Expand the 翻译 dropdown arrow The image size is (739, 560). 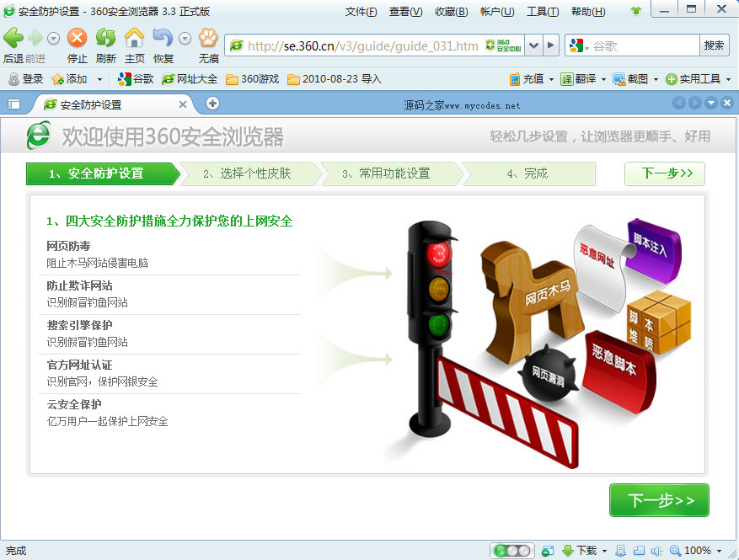click(603, 79)
